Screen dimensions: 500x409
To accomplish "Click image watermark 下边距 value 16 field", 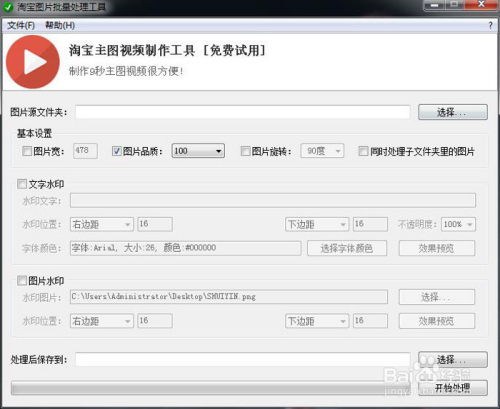I will [x=370, y=321].
